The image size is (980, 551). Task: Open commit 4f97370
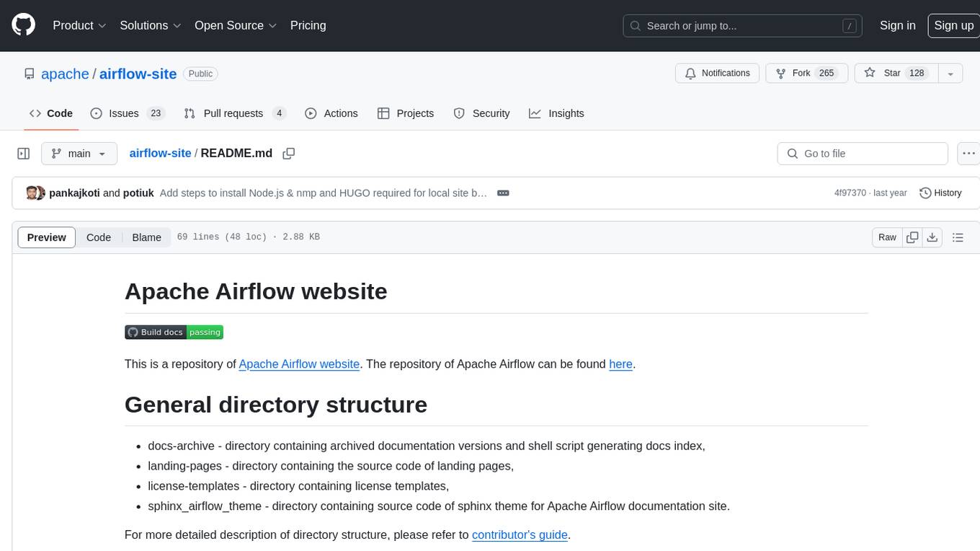pos(850,193)
